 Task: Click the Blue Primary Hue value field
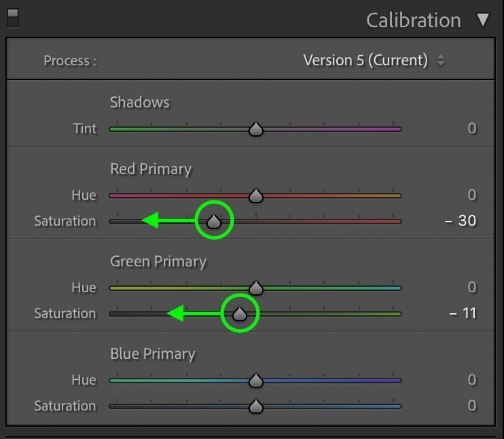pos(472,379)
